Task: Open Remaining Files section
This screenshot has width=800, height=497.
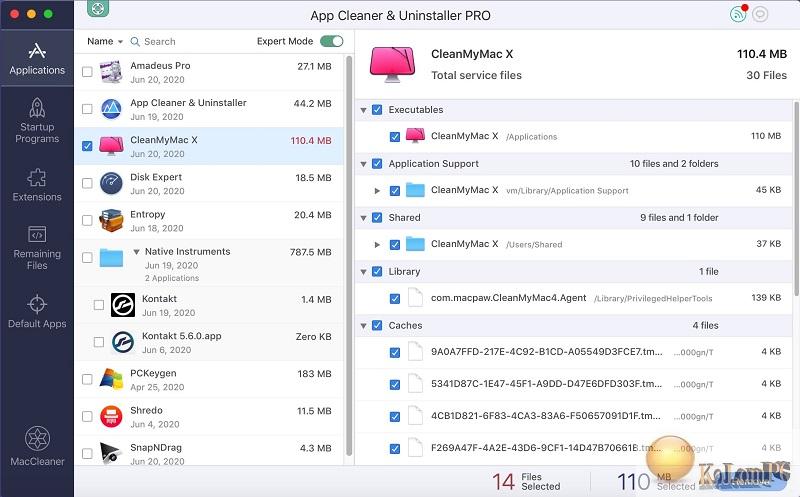Action: [x=37, y=247]
